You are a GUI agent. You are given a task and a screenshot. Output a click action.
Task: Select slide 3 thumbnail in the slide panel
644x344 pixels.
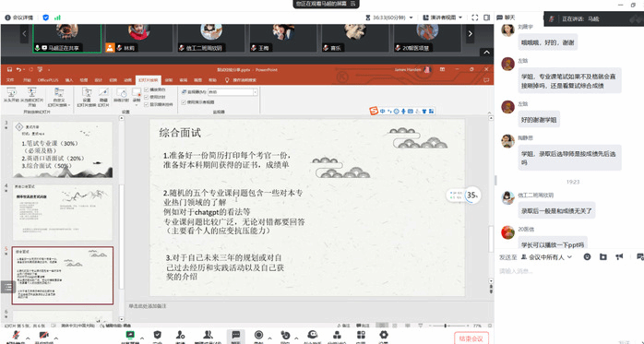[63, 149]
